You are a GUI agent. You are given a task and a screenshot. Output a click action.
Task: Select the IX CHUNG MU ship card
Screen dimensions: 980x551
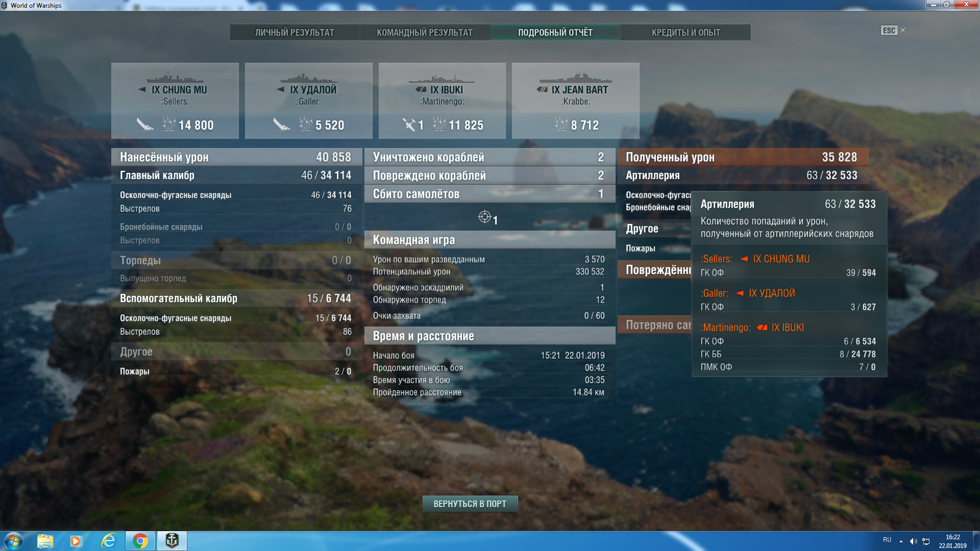point(175,101)
